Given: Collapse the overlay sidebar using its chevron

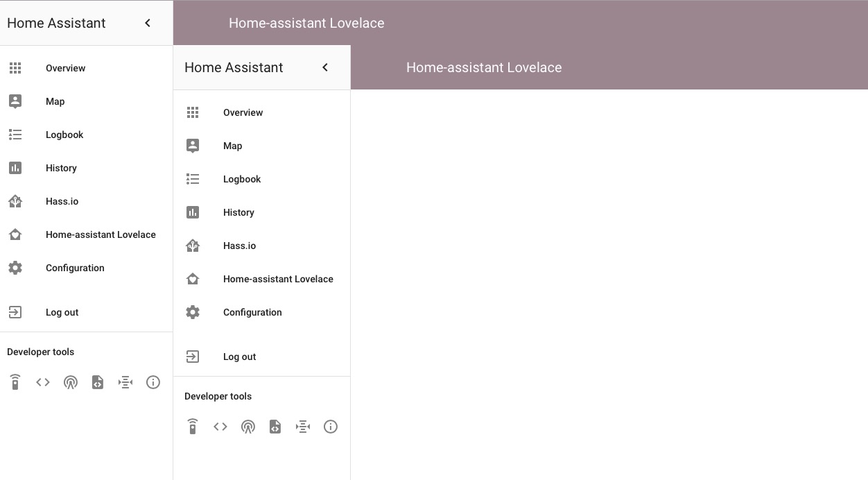Looking at the screenshot, I should coord(324,67).
